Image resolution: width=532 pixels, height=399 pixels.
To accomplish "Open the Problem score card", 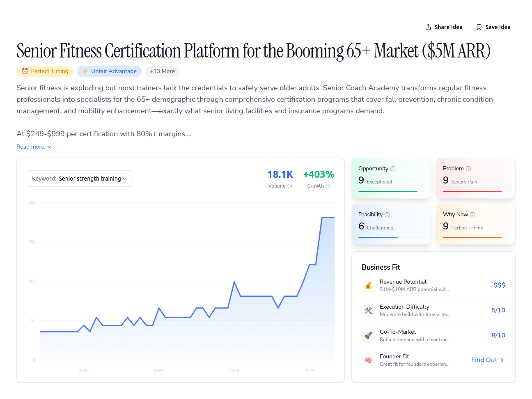I will click(476, 179).
